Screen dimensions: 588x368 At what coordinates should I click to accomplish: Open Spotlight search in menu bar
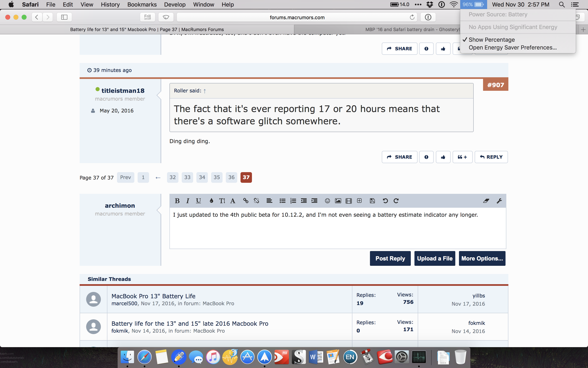pyautogui.click(x=561, y=4)
